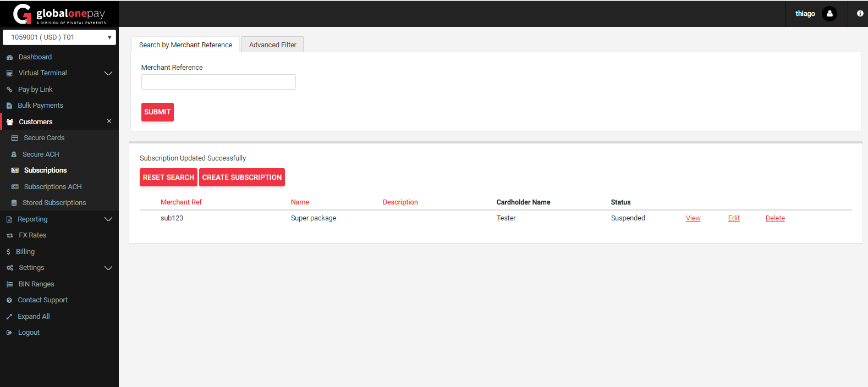This screenshot has height=387, width=868.
Task: Click the thiago username in header
Action: [x=805, y=14]
